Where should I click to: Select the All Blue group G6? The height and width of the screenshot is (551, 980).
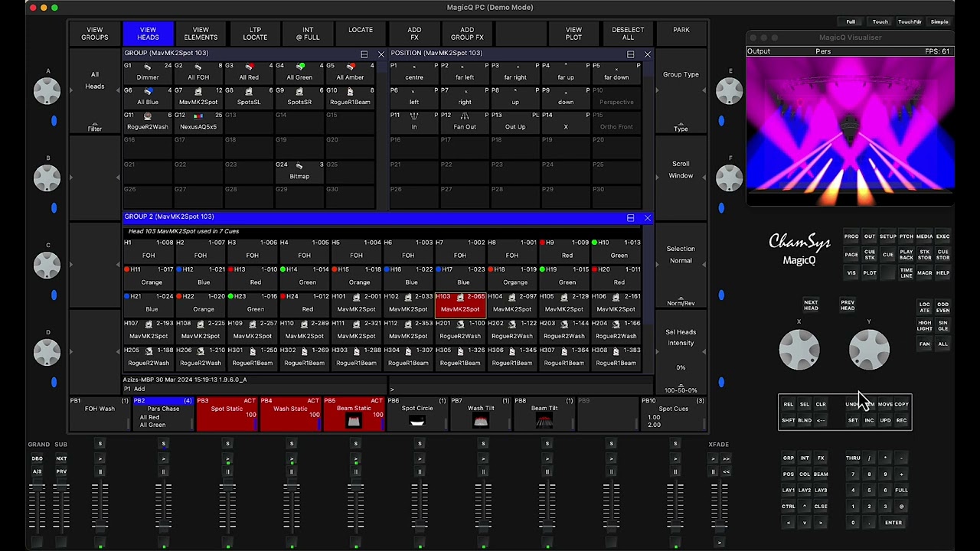coord(148,96)
